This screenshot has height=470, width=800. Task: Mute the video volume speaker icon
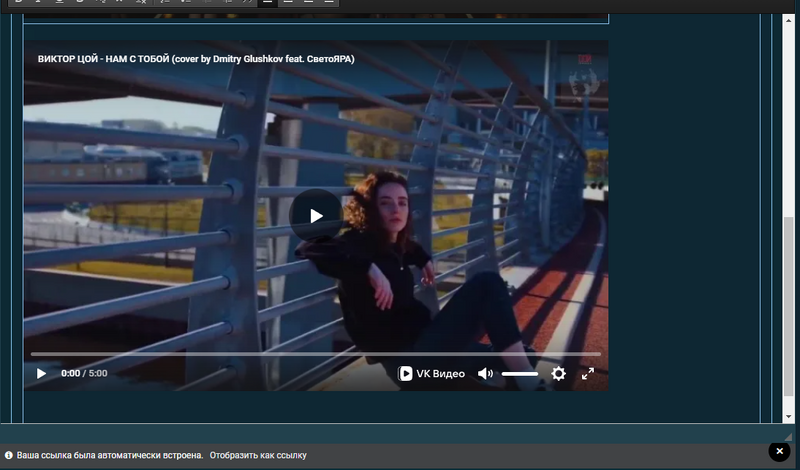(485, 374)
